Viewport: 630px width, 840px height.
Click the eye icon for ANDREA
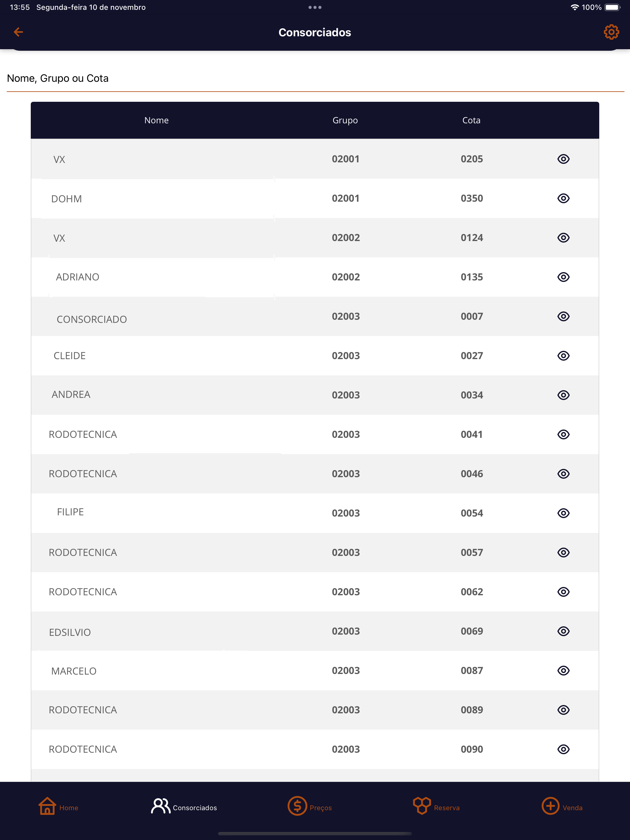pyautogui.click(x=563, y=395)
